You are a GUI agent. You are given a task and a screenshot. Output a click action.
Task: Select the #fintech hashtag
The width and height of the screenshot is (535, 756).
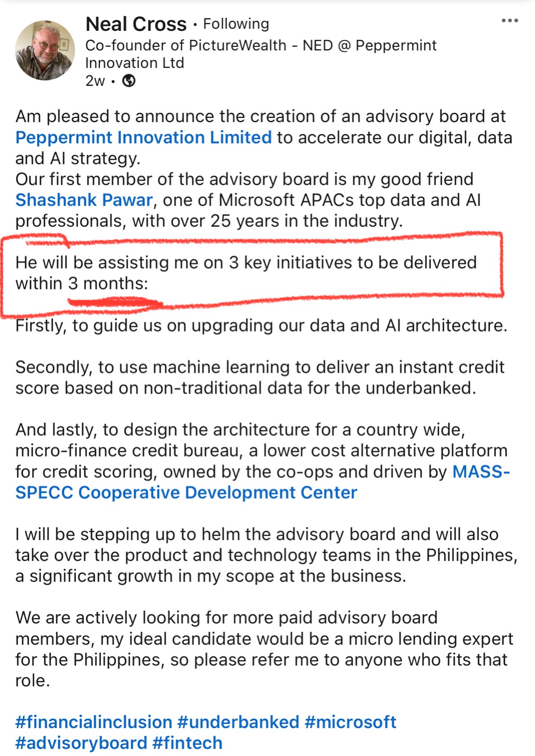(x=187, y=743)
